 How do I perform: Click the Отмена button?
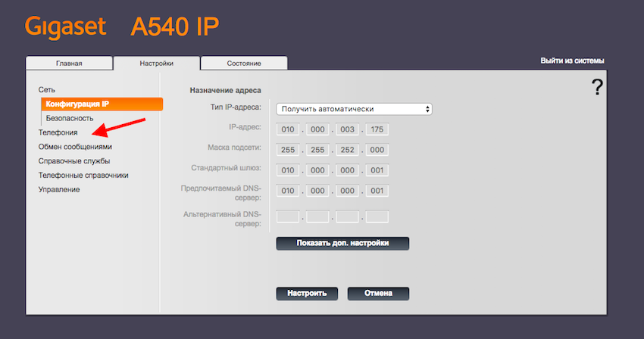coord(378,293)
